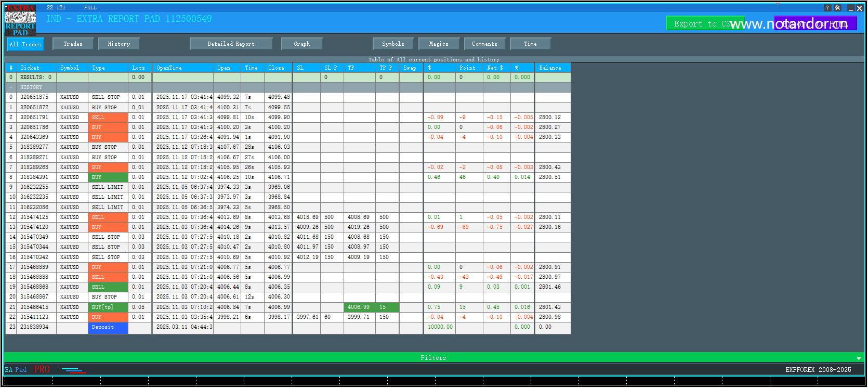Click balance value 2801.46

[553, 287]
